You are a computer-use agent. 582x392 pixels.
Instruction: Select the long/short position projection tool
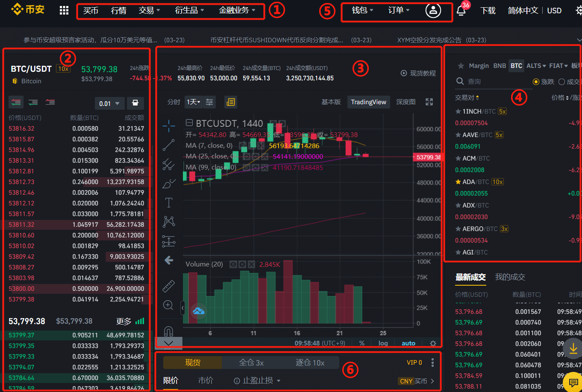click(169, 241)
